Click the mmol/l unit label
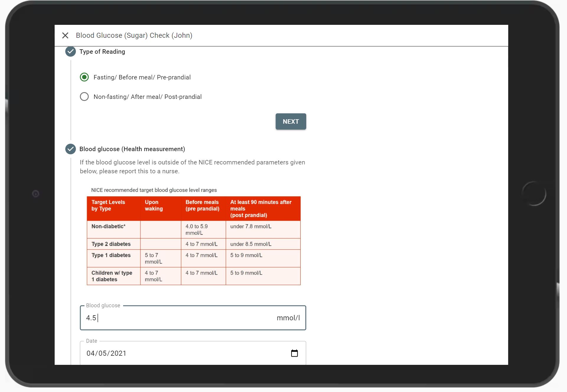This screenshot has height=392, width=567. click(288, 318)
